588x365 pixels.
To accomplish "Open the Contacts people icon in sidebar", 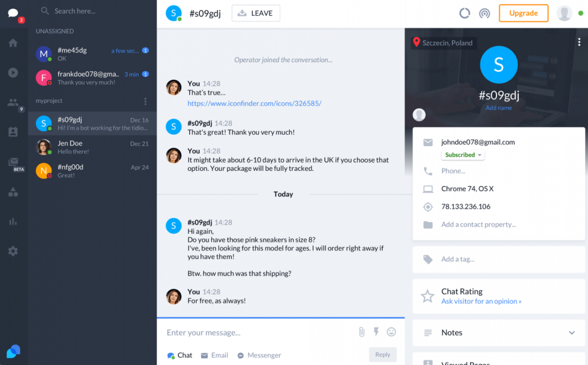I will coord(13,102).
